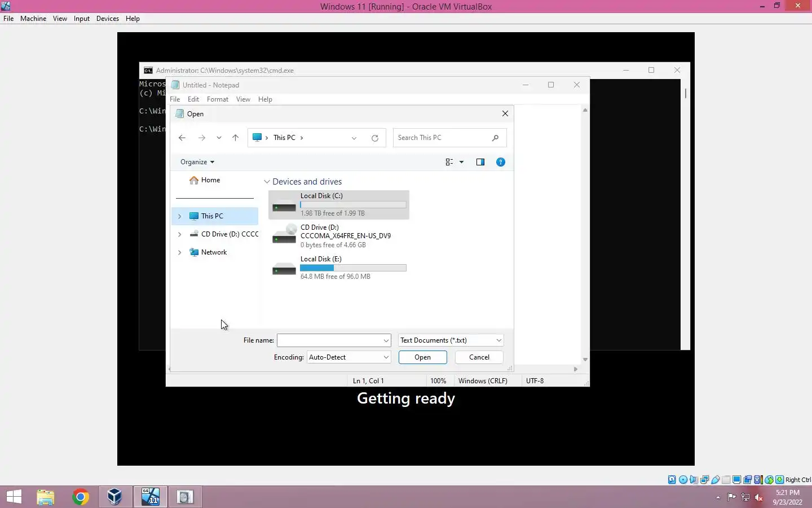Click the hard disk activity indicator in VirtualBox status bar
The width and height of the screenshot is (812, 508).
point(672,480)
